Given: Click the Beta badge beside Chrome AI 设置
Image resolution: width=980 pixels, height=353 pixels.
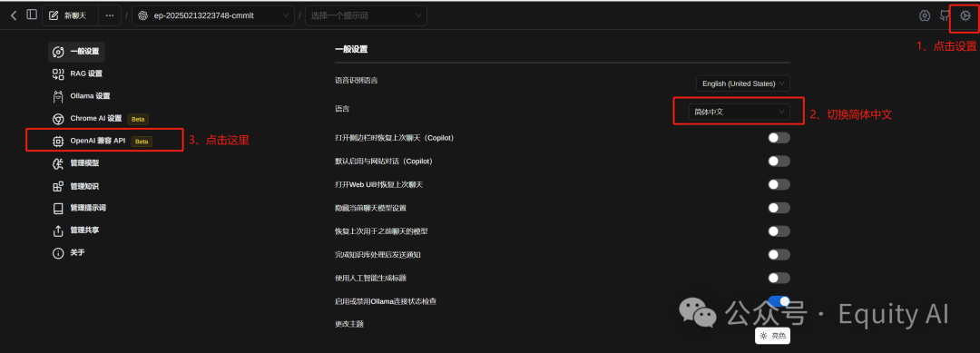Looking at the screenshot, I should tap(138, 119).
